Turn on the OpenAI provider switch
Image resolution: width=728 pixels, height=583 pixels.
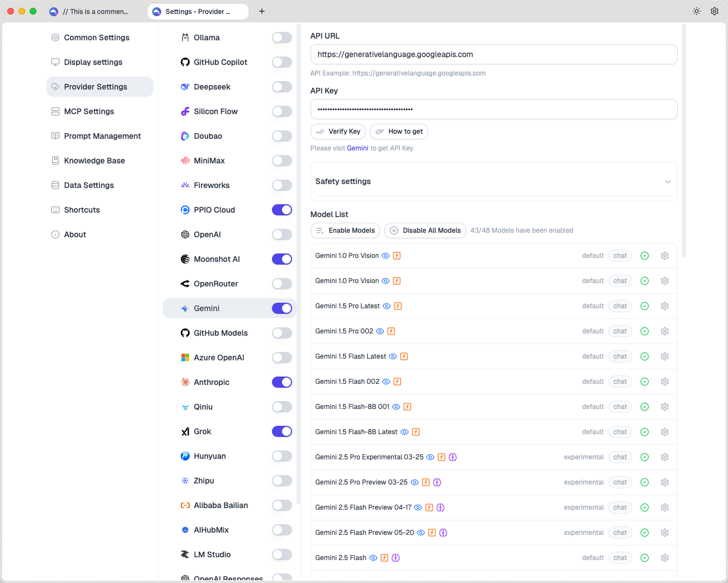point(282,234)
